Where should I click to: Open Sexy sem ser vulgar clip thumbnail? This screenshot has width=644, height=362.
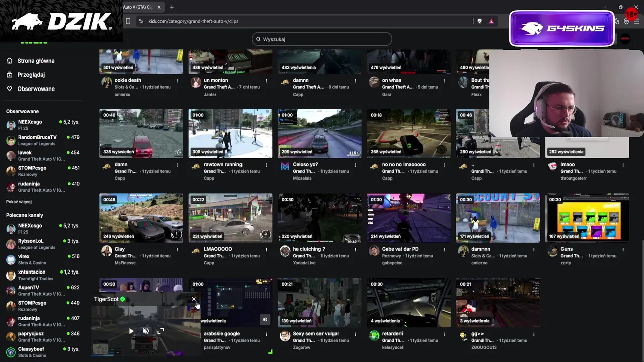(x=319, y=303)
